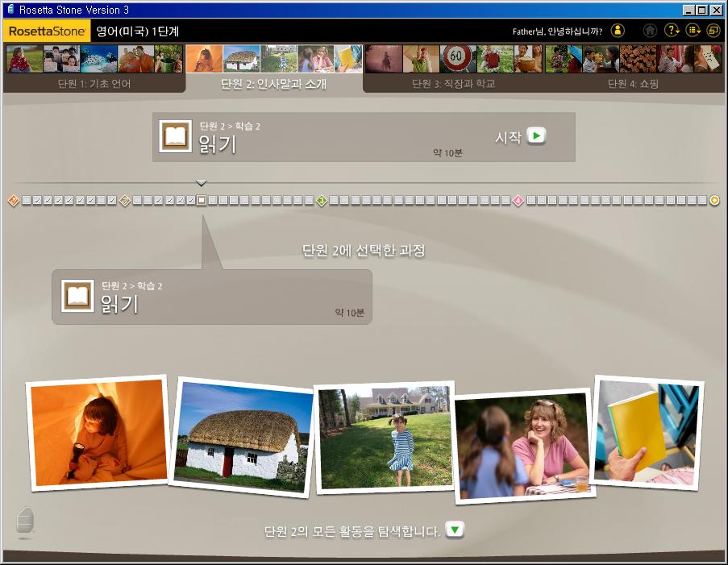728x565 pixels.
Task: Select the highlighted current activity box on timeline
Action: pos(202,200)
